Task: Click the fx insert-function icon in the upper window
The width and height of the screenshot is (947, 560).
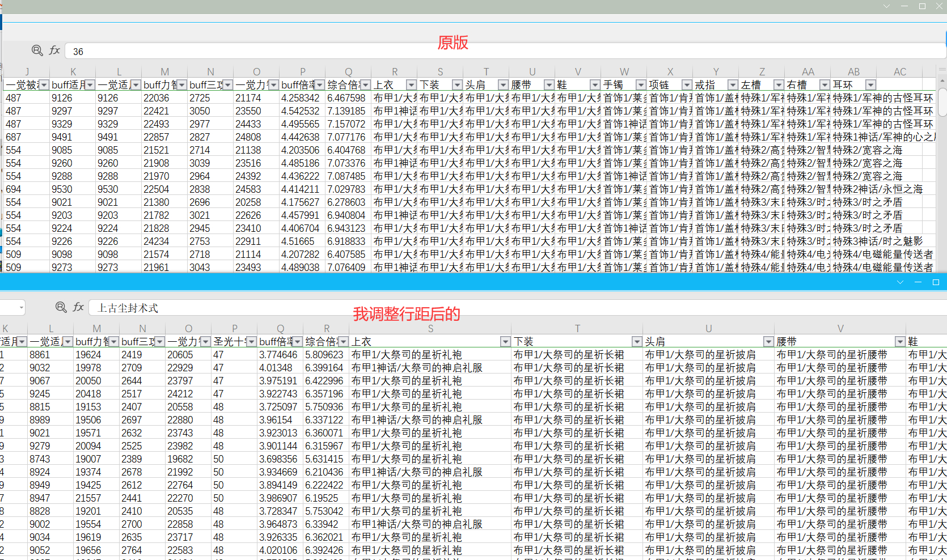Action: [54, 50]
